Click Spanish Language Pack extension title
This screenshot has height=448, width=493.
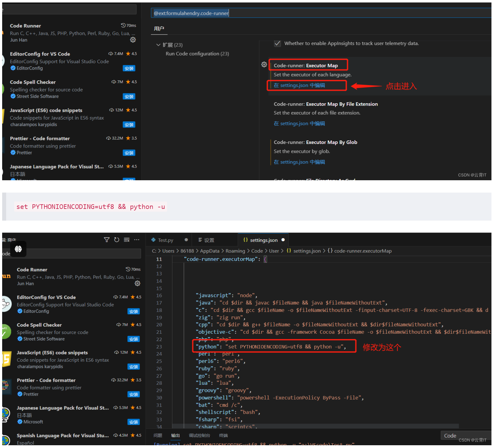click(63, 436)
